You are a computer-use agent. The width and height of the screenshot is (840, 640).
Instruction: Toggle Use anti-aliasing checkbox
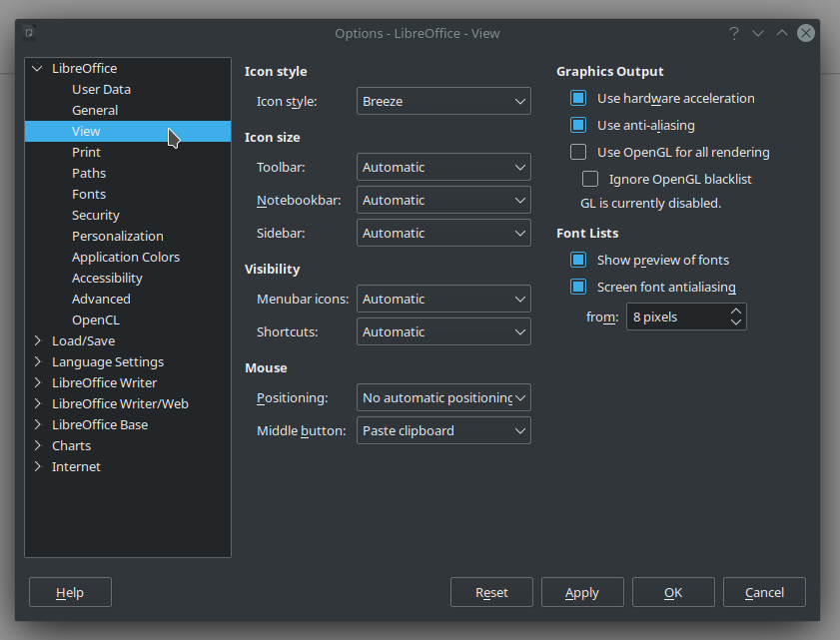pyautogui.click(x=578, y=125)
